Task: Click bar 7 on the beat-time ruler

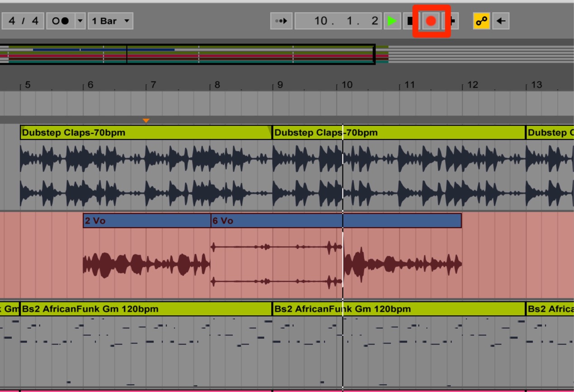Action: click(x=153, y=85)
